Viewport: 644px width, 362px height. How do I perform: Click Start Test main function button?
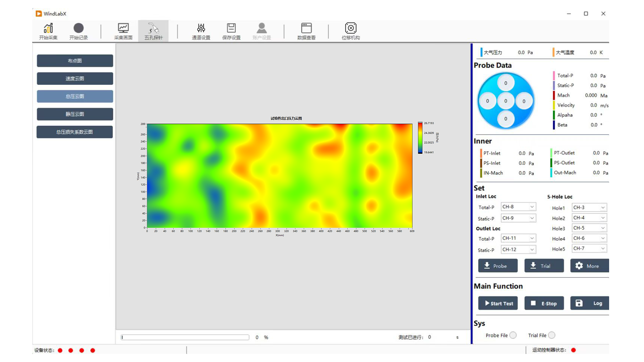(x=498, y=303)
